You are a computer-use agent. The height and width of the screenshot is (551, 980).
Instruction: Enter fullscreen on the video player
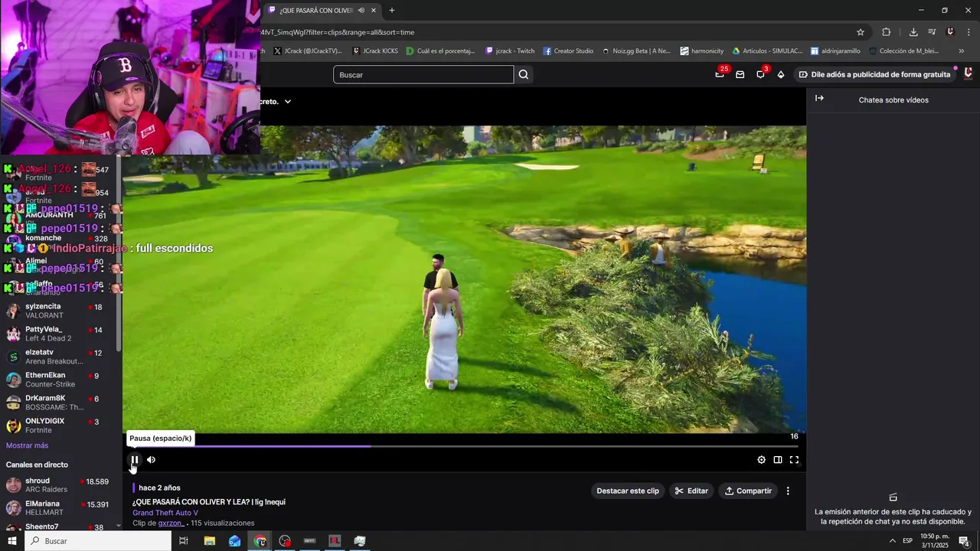click(x=794, y=460)
